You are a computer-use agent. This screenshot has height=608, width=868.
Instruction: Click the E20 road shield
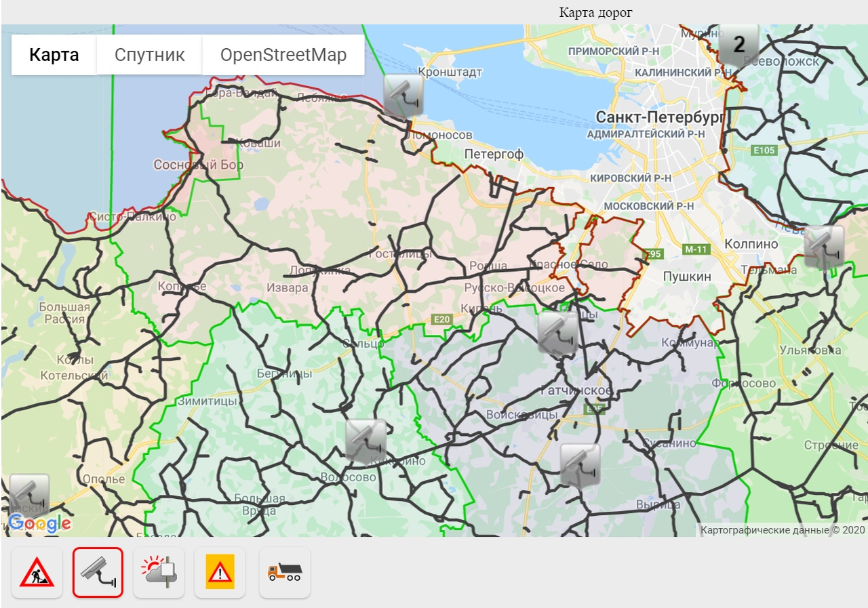click(441, 319)
